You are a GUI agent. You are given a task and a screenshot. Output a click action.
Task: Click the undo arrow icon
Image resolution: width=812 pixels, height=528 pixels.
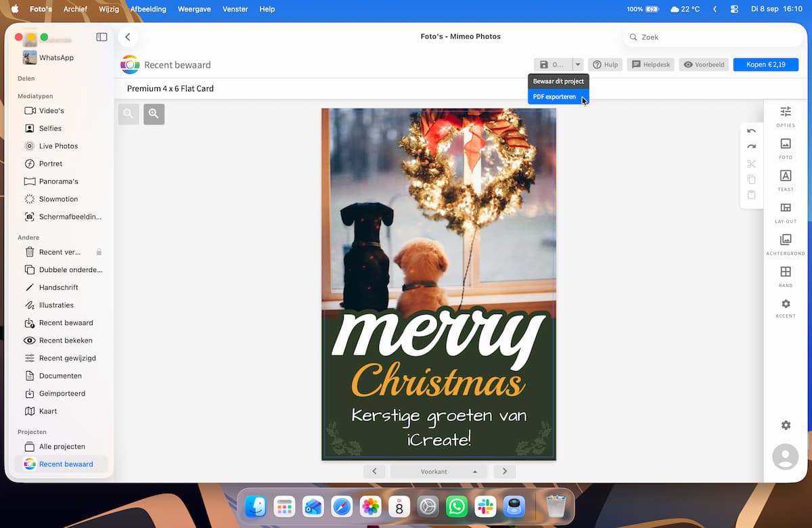751,131
